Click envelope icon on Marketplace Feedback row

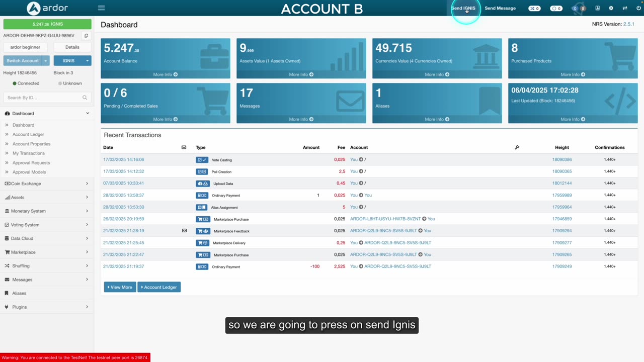tap(184, 231)
